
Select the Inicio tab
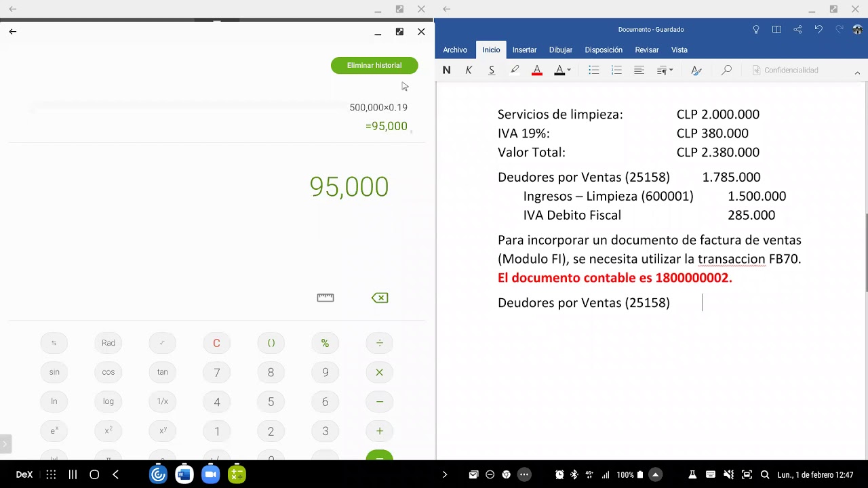491,49
